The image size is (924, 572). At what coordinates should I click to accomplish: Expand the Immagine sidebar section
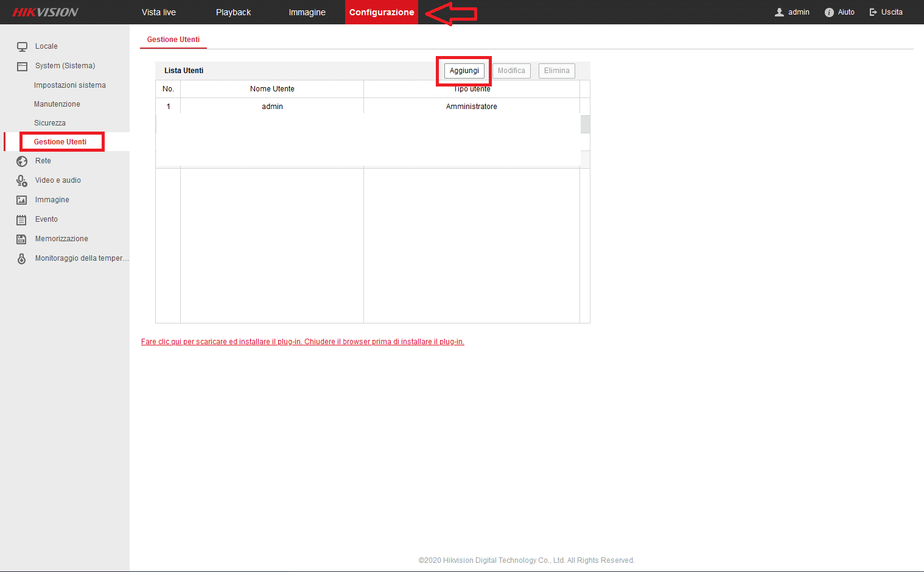click(52, 200)
